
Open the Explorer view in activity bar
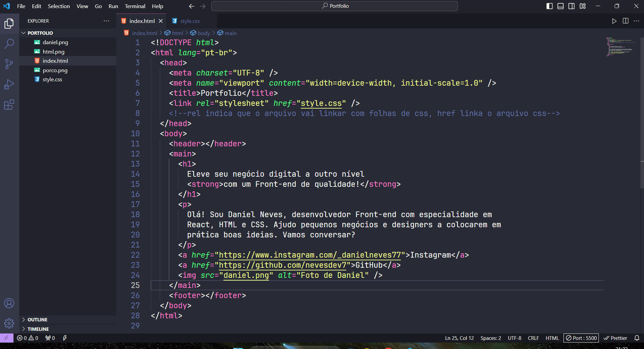(x=9, y=23)
